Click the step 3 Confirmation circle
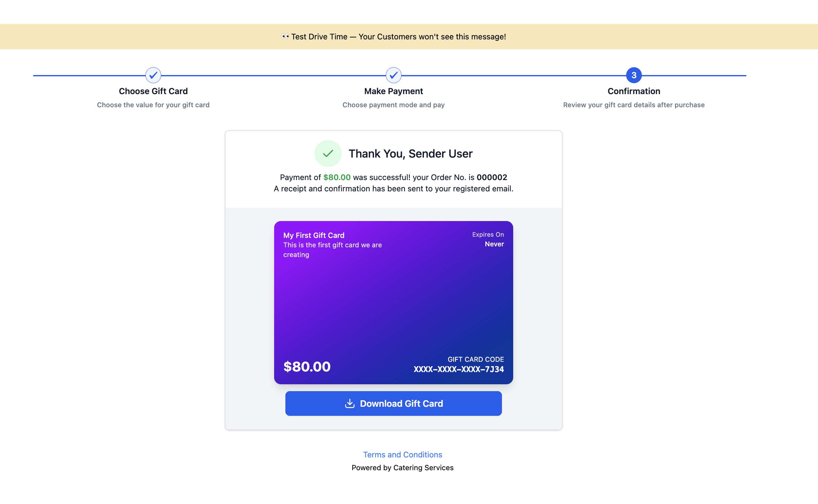Image resolution: width=818 pixels, height=504 pixels. point(634,75)
